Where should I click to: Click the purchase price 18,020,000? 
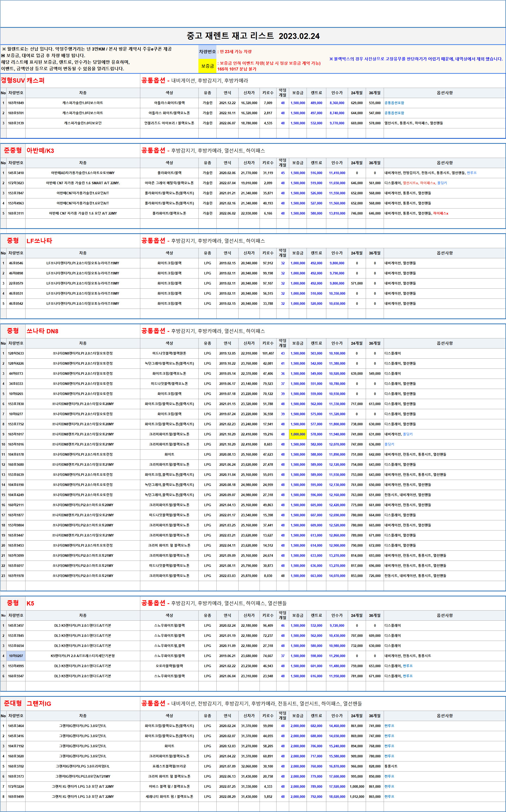337,797
